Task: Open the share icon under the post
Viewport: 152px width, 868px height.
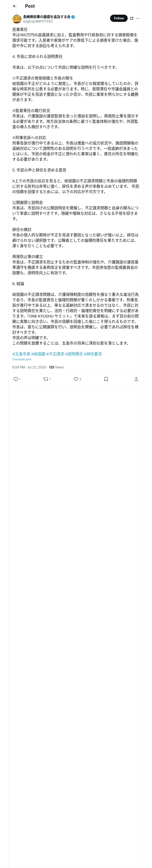Action: pos(136,379)
